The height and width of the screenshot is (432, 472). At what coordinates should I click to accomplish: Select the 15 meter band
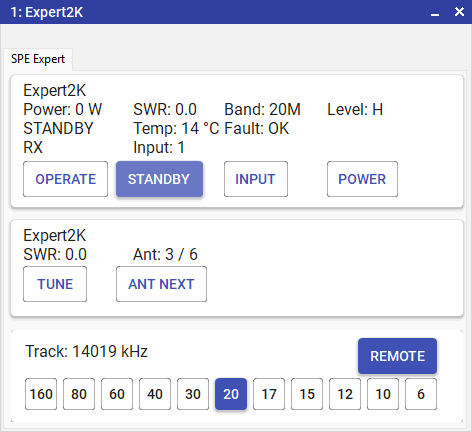307,394
